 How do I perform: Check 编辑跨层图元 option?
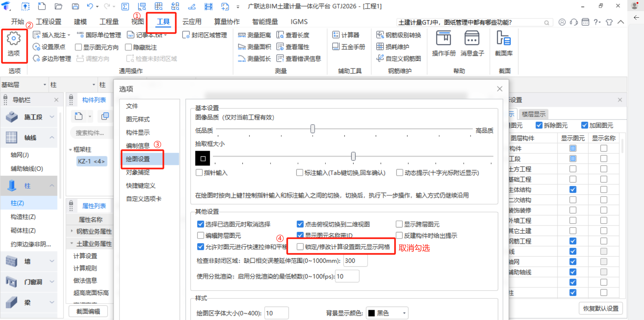pyautogui.click(x=201, y=235)
